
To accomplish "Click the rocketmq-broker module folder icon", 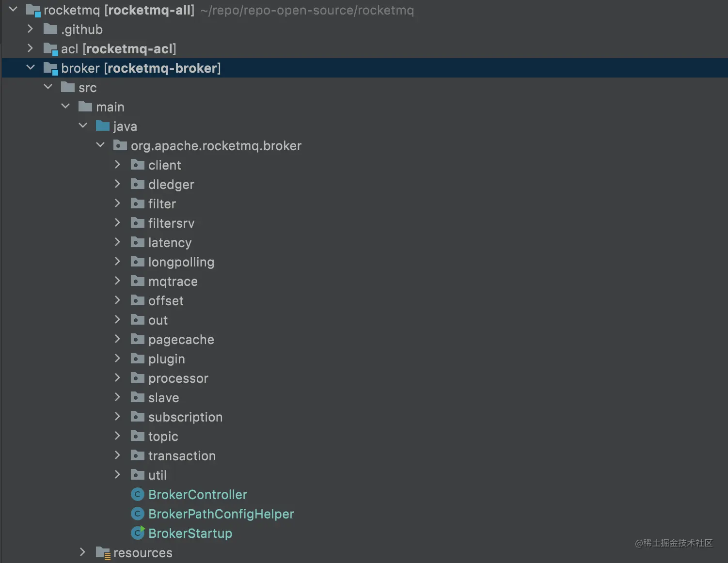I will (50, 68).
